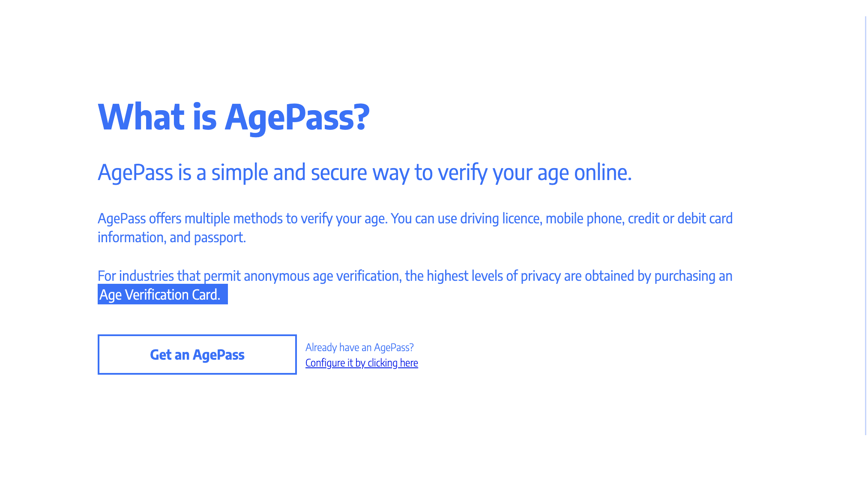The image size is (868, 487).
Task: Click the phrase credit or debit card
Action: pos(680,219)
